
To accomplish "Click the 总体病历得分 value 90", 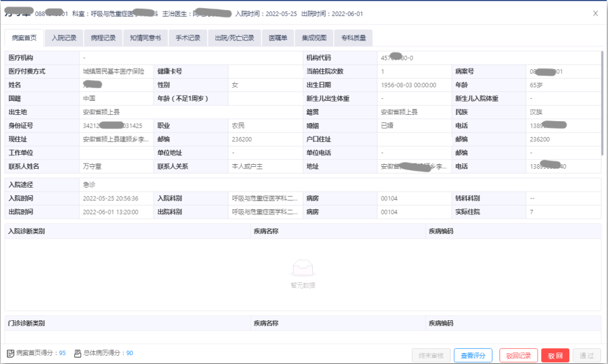I will (x=129, y=353).
